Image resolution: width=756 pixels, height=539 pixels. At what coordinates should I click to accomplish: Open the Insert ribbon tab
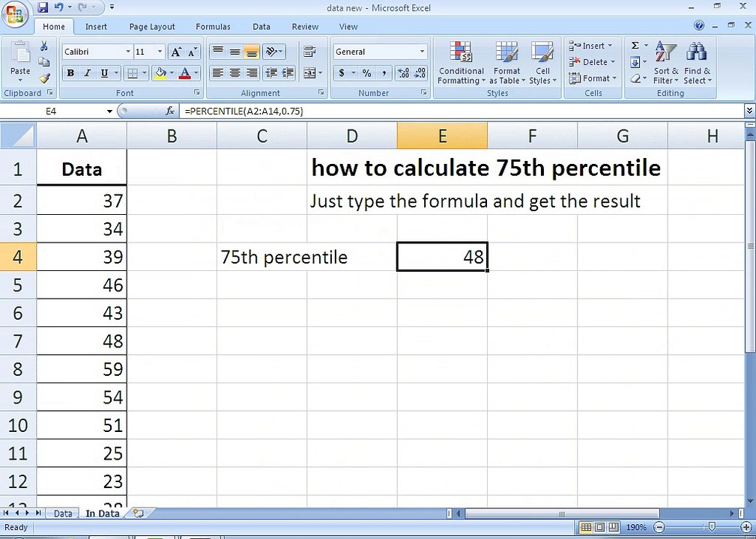pyautogui.click(x=96, y=27)
